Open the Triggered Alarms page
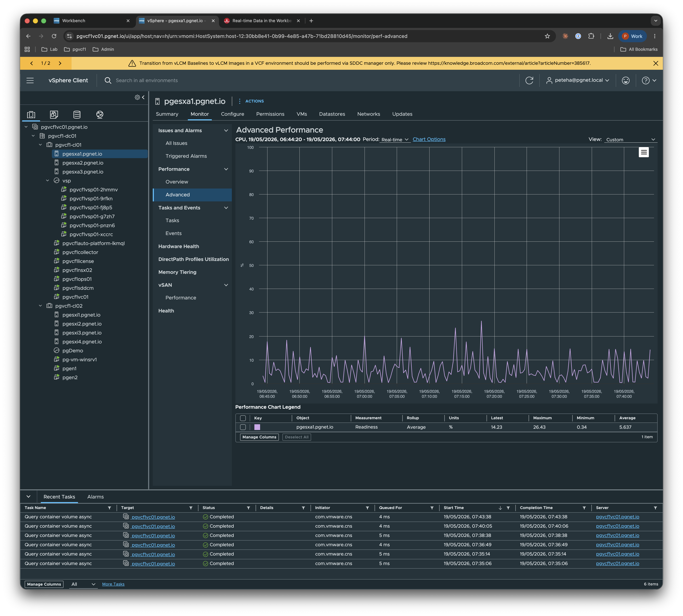683x616 pixels. coord(186,156)
